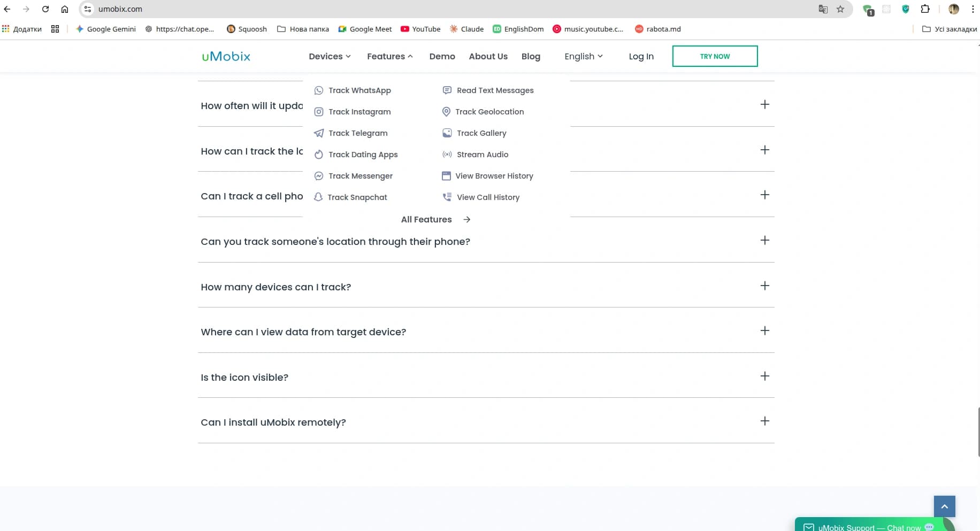The width and height of the screenshot is (980, 531).
Task: Click the Chrome profile avatar
Action: coord(954,9)
